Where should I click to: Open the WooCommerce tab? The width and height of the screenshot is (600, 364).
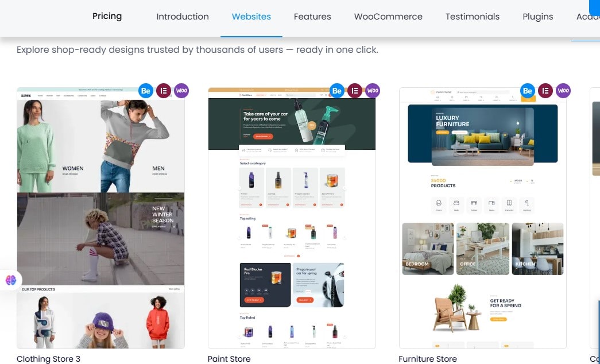(388, 17)
